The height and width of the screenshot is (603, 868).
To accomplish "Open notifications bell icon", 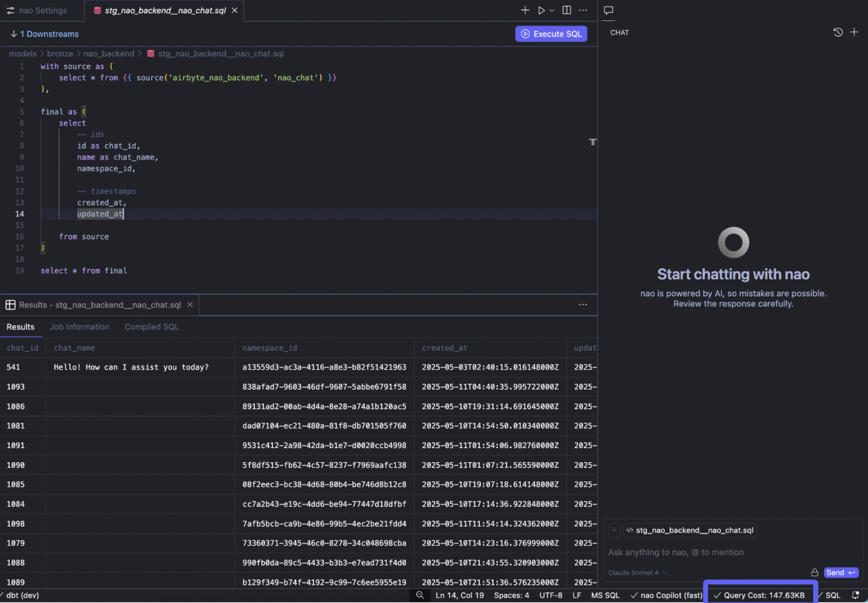I will click(x=856, y=595).
